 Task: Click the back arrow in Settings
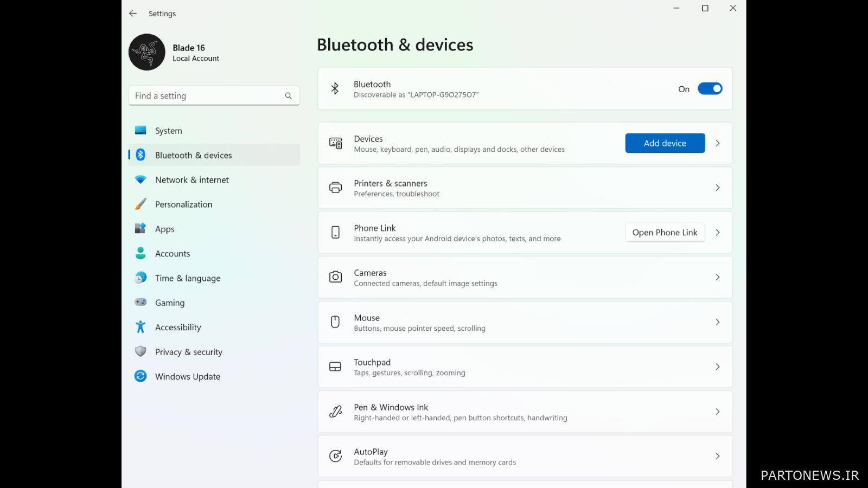click(133, 14)
